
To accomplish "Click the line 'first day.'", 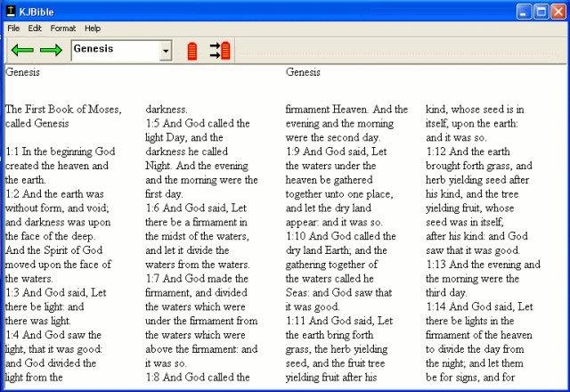I will (x=164, y=194).
